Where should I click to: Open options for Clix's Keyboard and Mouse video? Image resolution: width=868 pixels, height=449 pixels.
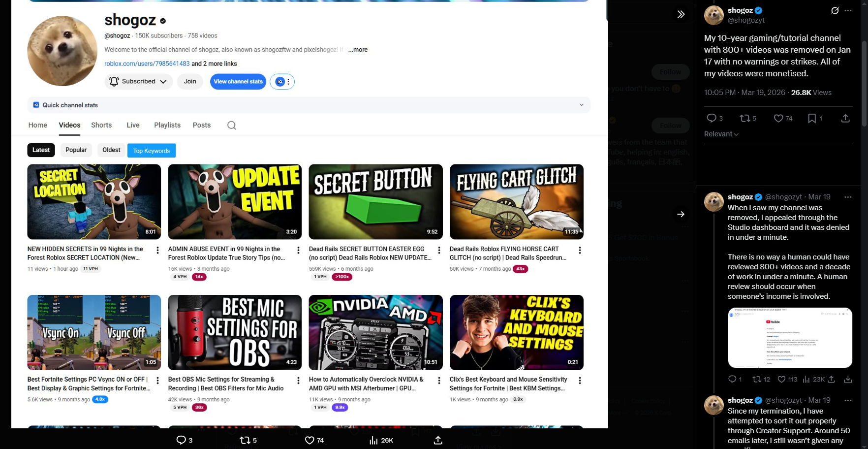[x=580, y=381]
